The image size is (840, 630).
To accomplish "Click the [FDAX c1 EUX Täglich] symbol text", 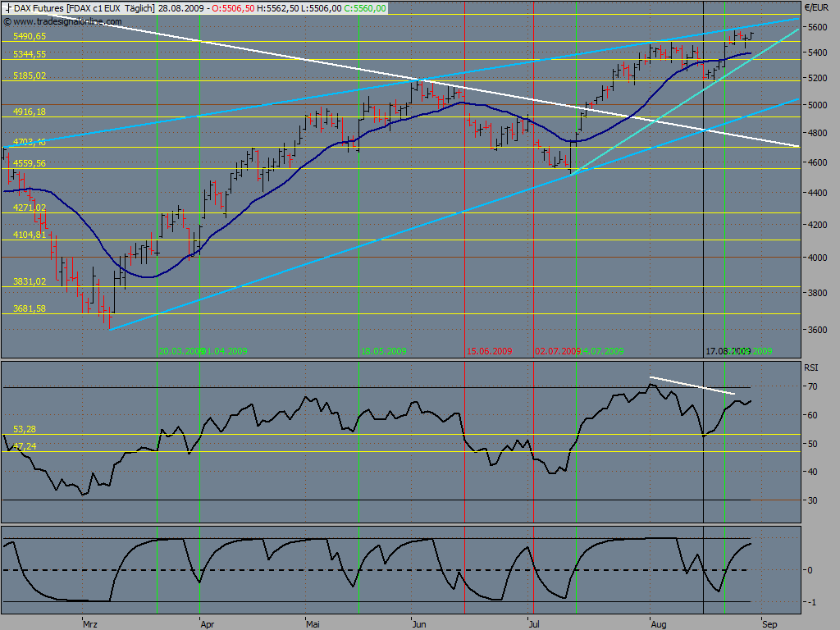I will point(111,8).
